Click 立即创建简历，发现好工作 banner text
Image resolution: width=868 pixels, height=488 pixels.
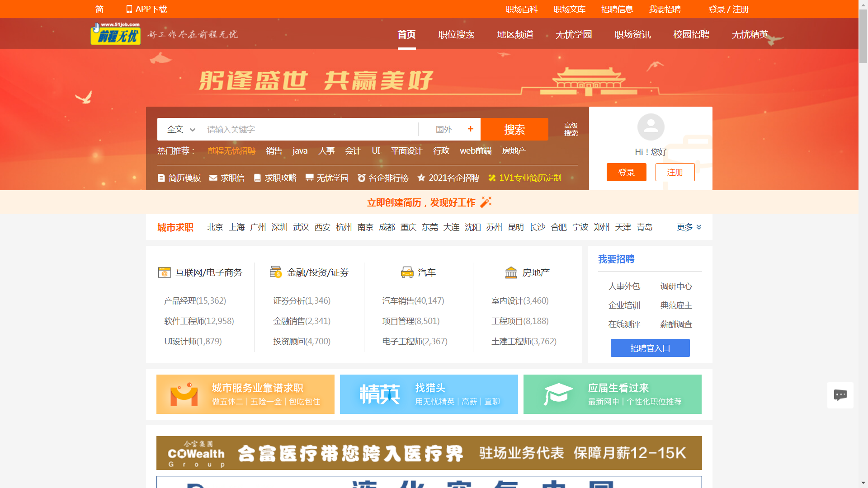pos(421,202)
